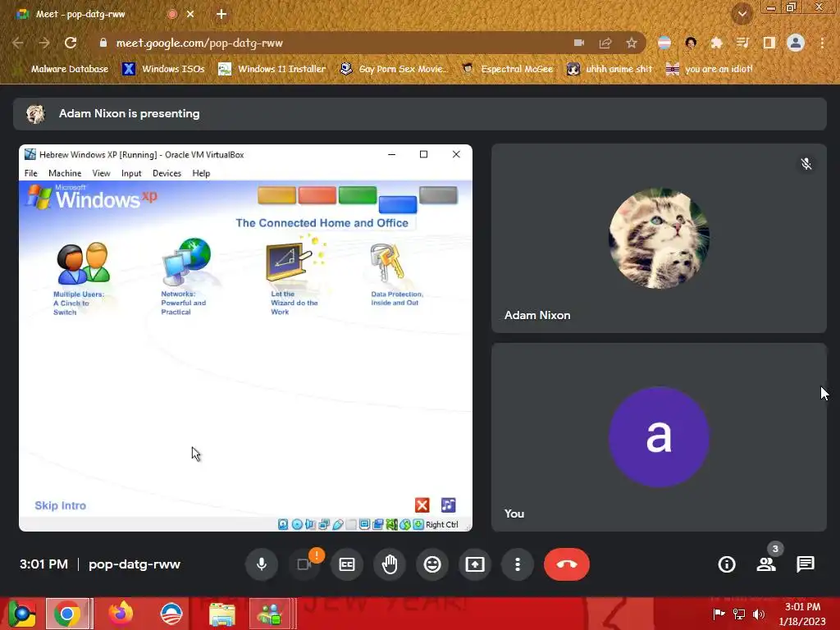
Task: Raise your hand in the meeting
Action: coord(390,564)
